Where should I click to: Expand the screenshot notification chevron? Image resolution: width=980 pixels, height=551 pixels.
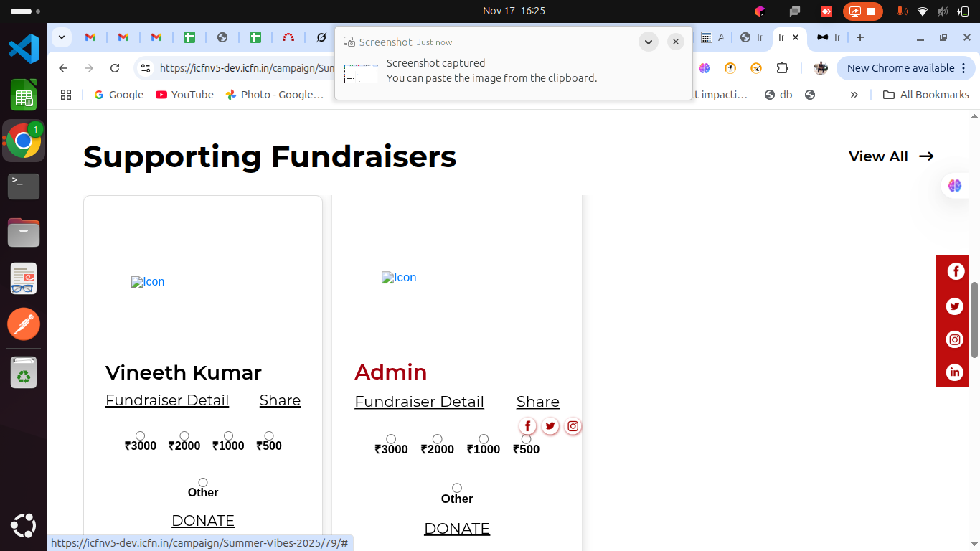[x=648, y=42]
